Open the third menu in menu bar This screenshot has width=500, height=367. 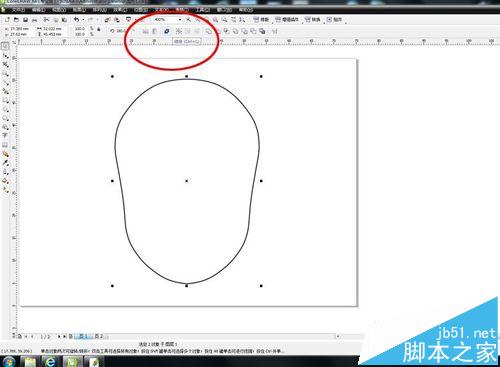coord(59,10)
